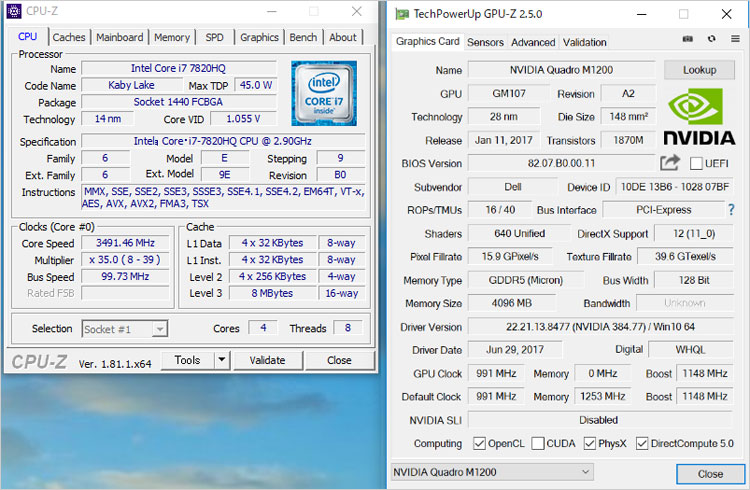Image resolution: width=750 pixels, height=490 pixels.
Task: Enable the CUDA checkbox
Action: click(x=538, y=444)
